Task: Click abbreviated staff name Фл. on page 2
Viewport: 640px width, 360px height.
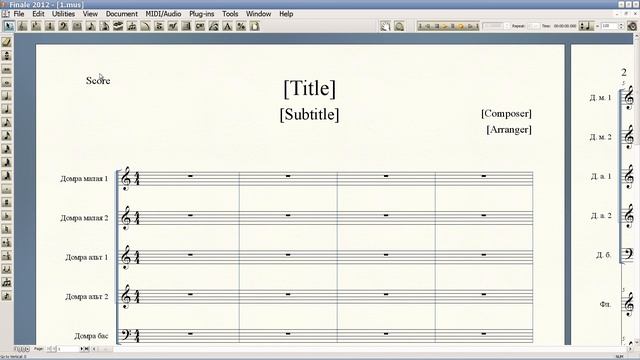Action: [605, 304]
